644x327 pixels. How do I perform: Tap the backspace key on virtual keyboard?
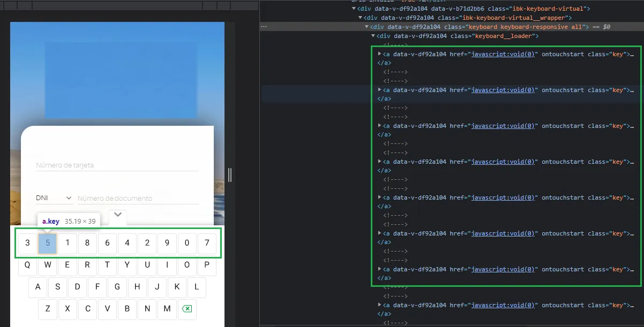(187, 309)
